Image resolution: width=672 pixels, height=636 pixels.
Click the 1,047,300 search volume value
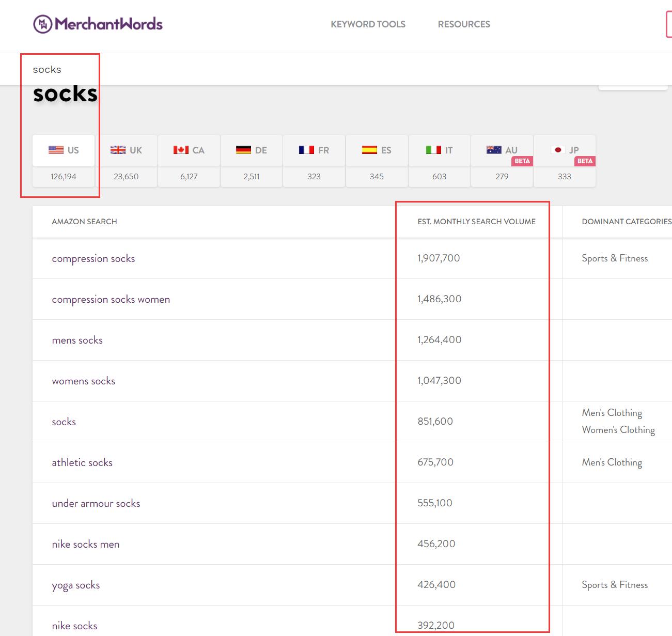440,381
